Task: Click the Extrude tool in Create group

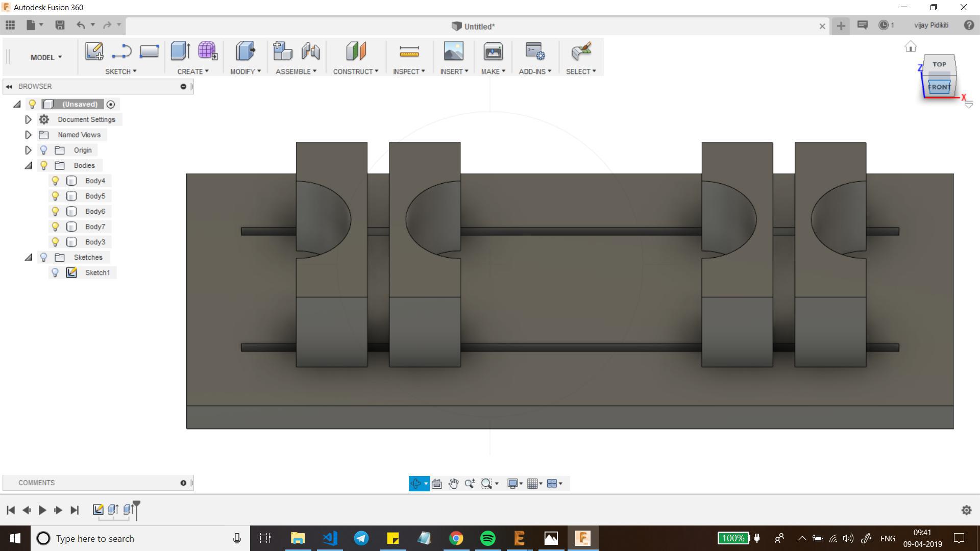Action: click(180, 52)
